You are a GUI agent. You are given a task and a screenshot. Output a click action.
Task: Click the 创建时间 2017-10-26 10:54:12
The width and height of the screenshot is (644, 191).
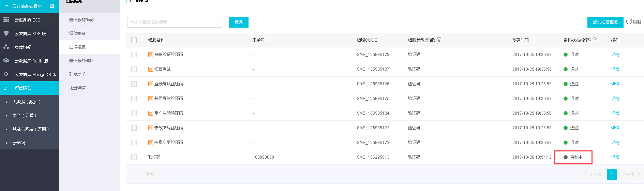532,157
